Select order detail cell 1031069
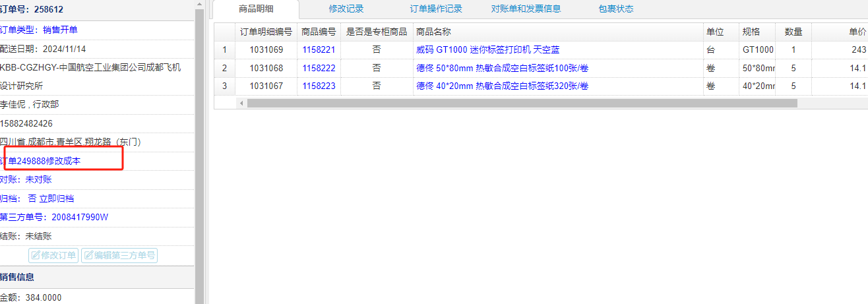The height and width of the screenshot is (304, 868). click(266, 49)
